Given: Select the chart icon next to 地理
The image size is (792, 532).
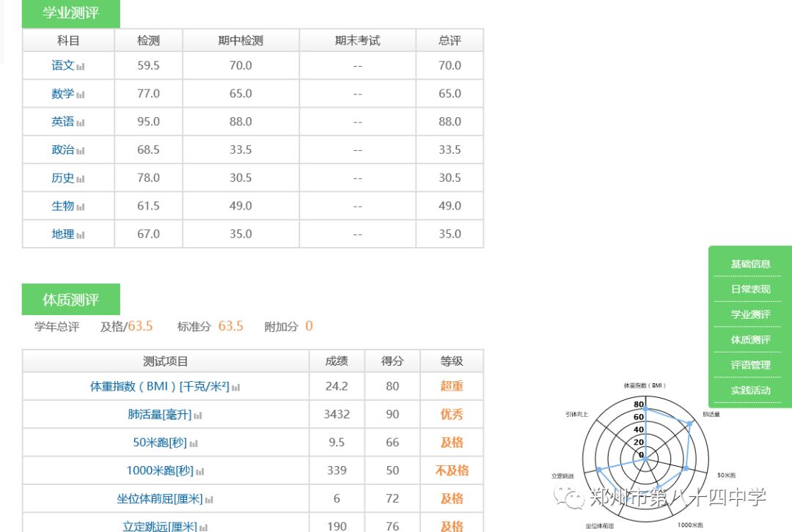Looking at the screenshot, I should (81, 235).
